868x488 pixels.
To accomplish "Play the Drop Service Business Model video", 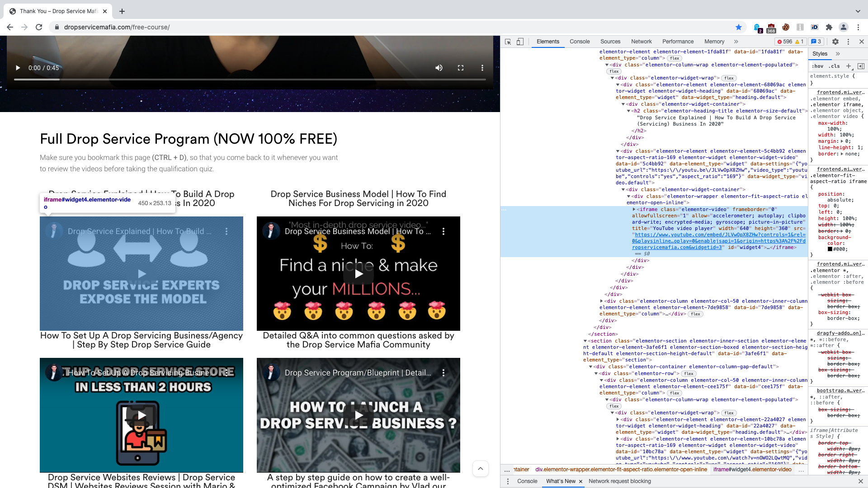I will [x=359, y=274].
